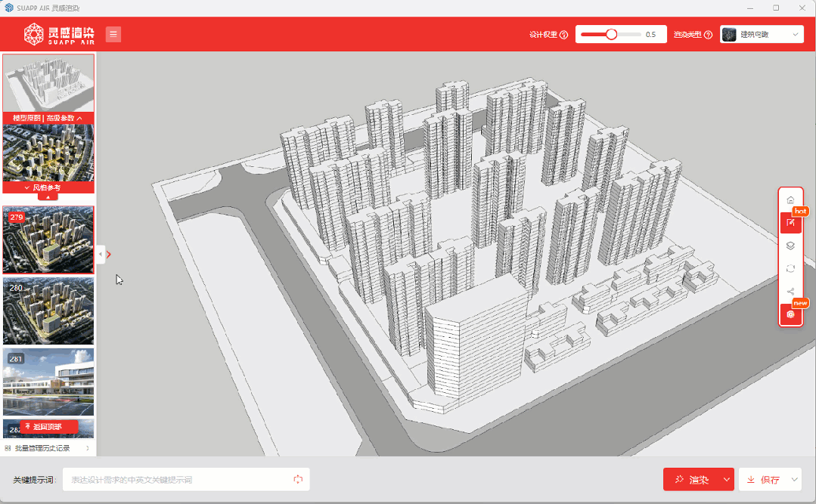
Task: Click the help icon beside 设计权重
Action: click(563, 35)
